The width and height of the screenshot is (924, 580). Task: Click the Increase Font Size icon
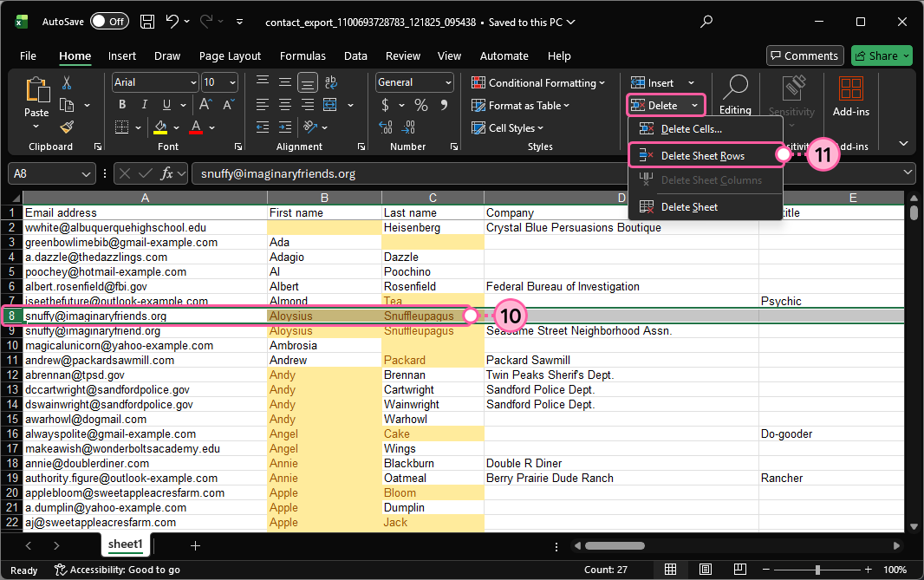tap(205, 105)
